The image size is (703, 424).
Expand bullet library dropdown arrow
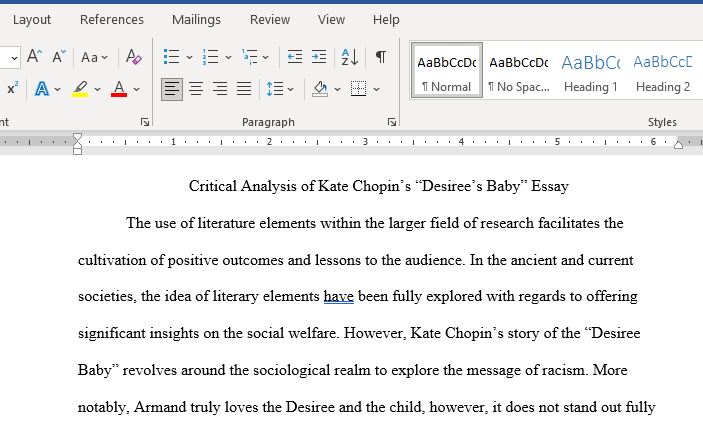(x=189, y=57)
